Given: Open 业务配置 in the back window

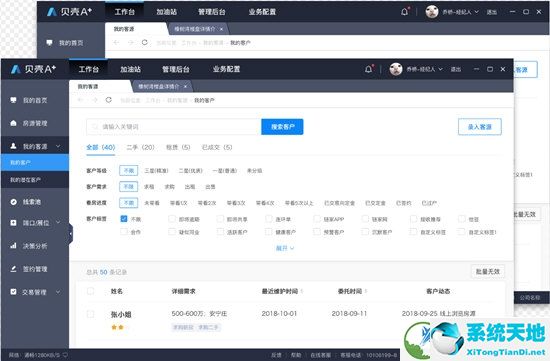Looking at the screenshot, I should click(262, 12).
